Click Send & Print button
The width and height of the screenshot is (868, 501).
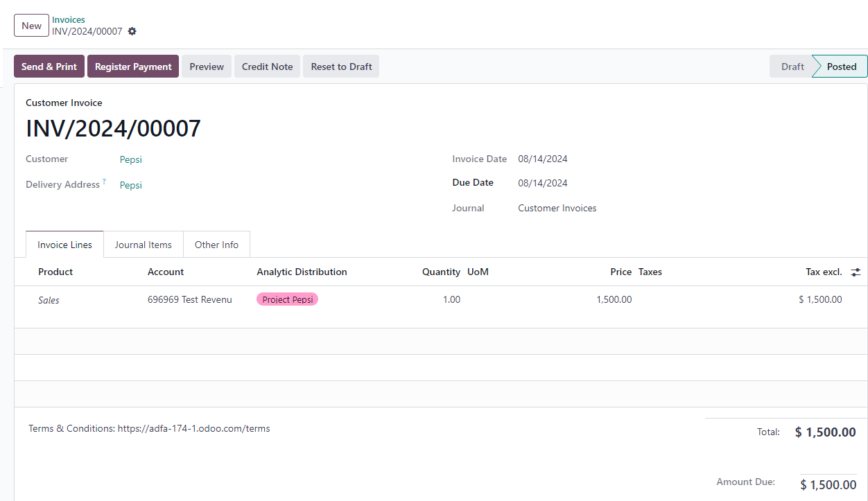(49, 67)
